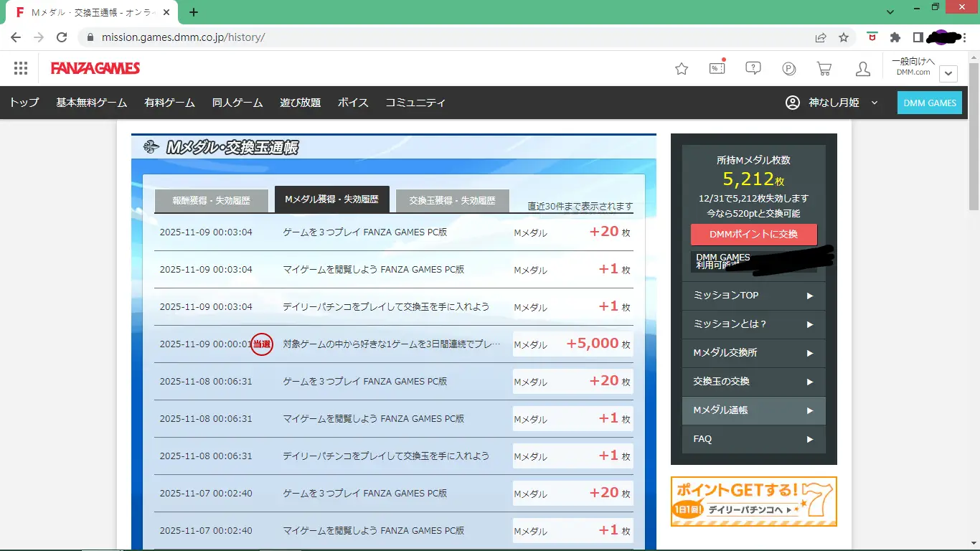Switch to the 報酬獲得・失効履歴 tab
This screenshot has height=551, width=980.
tap(212, 201)
